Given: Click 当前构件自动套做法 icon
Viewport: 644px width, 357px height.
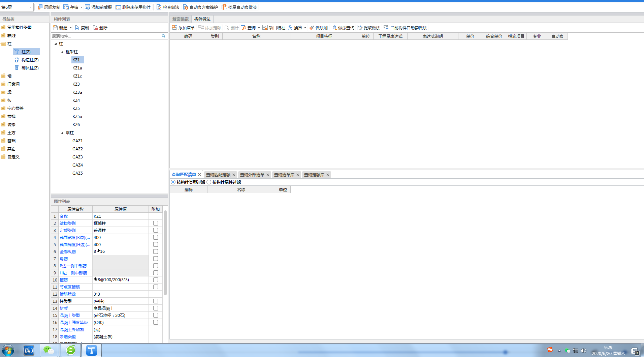Looking at the screenshot, I should (386, 28).
